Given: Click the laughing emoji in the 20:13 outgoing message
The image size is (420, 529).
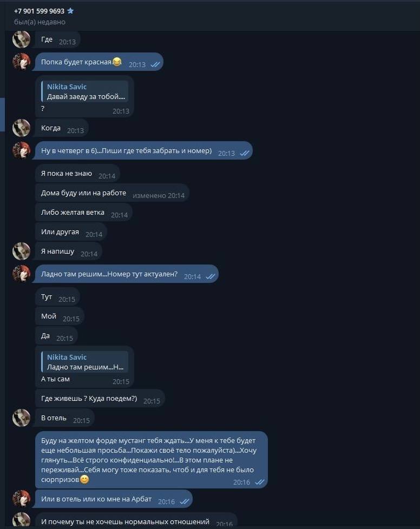Looking at the screenshot, I should click(x=117, y=62).
